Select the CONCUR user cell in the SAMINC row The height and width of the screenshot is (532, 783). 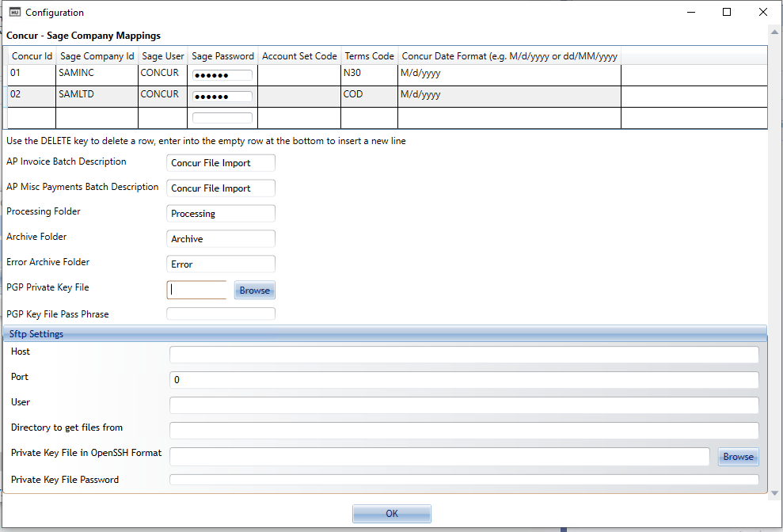pos(163,75)
